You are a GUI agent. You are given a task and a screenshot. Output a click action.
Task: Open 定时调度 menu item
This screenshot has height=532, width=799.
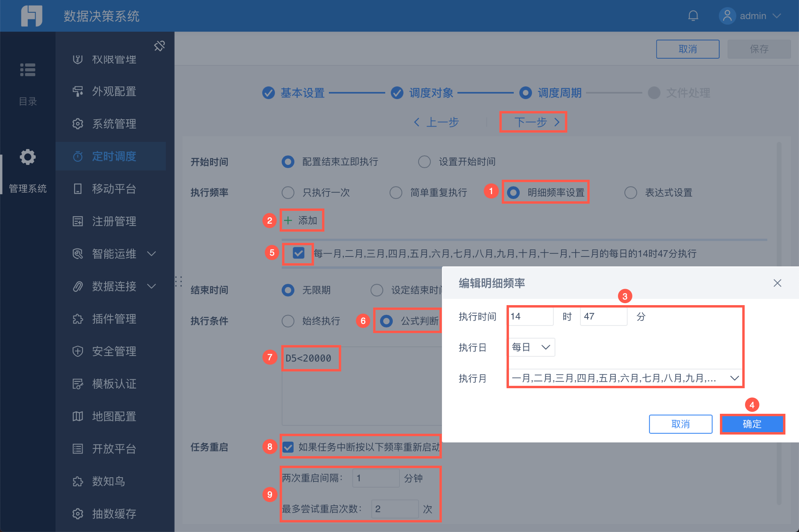point(114,156)
